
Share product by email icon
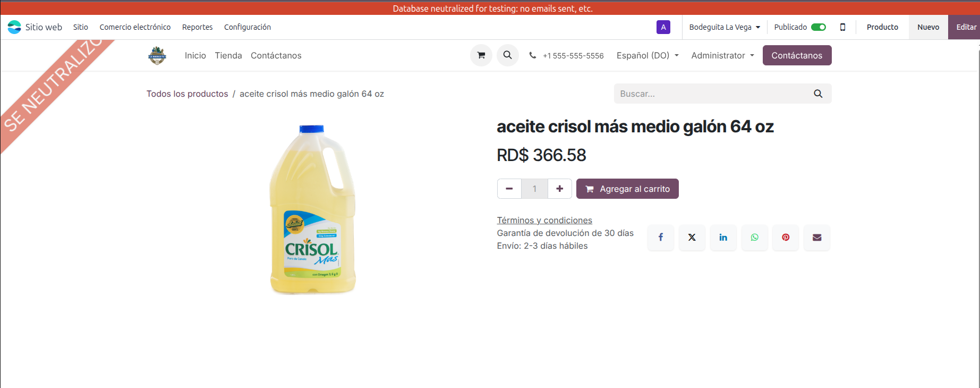click(817, 238)
